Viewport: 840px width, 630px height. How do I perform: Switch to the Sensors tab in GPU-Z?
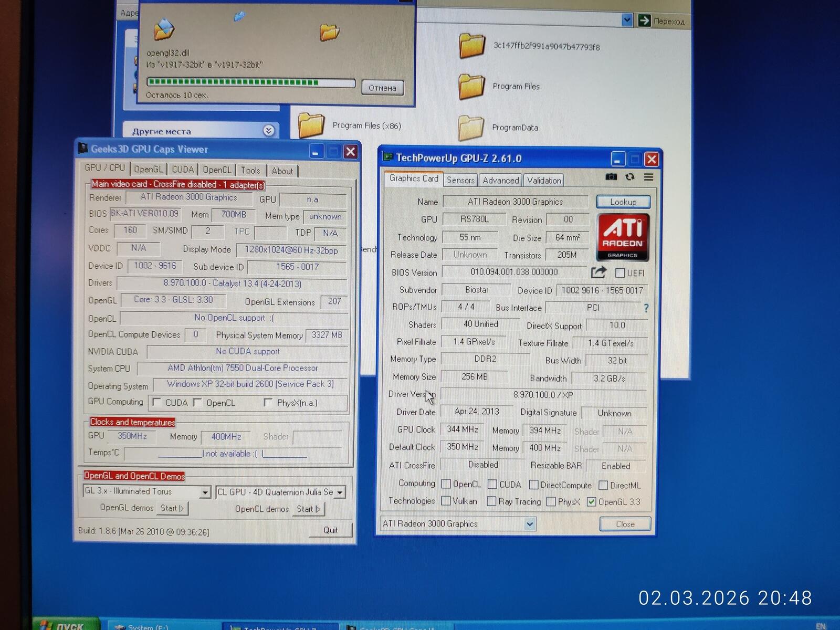[460, 180]
